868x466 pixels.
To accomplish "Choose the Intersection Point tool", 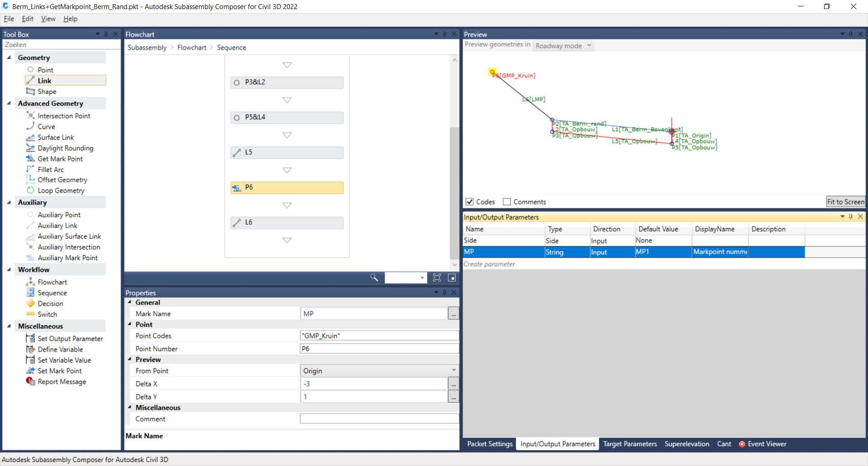I will (63, 115).
